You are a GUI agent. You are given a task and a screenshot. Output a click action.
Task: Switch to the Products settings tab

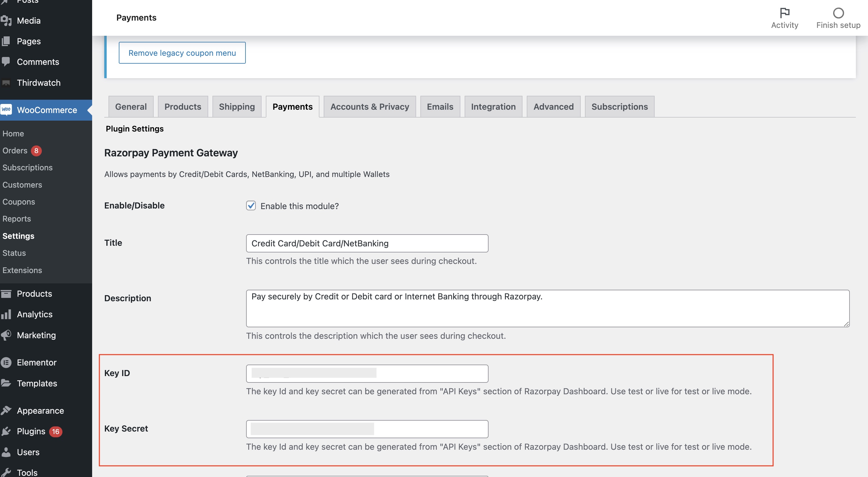click(x=183, y=106)
